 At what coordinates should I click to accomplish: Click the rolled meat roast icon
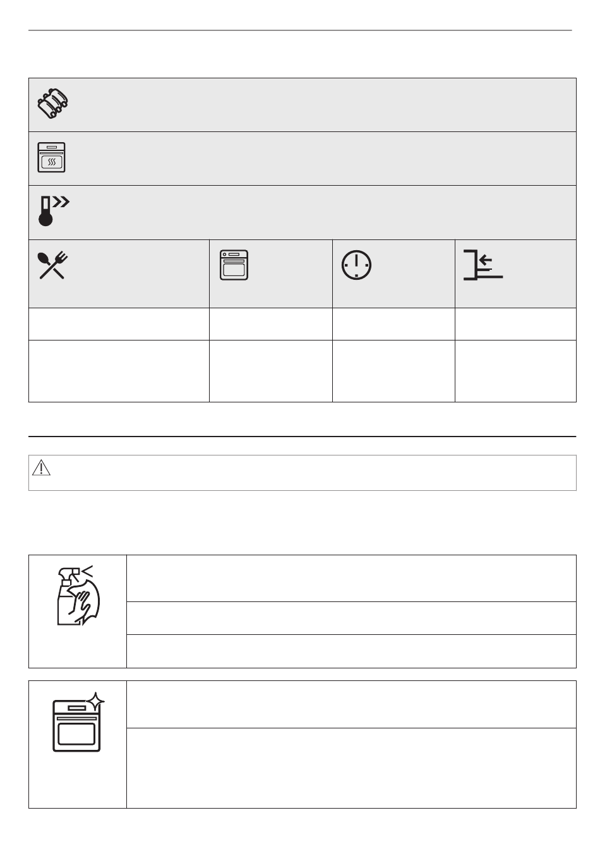(x=52, y=104)
